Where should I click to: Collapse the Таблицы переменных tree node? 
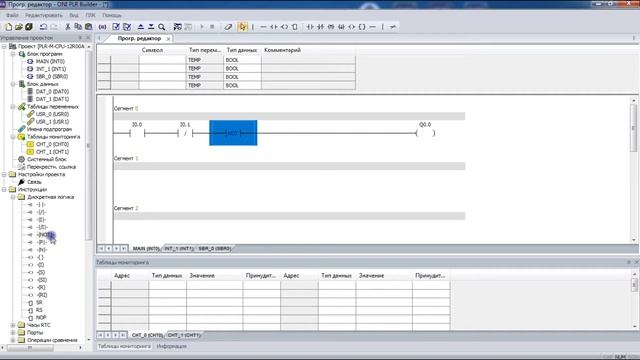click(x=13, y=107)
